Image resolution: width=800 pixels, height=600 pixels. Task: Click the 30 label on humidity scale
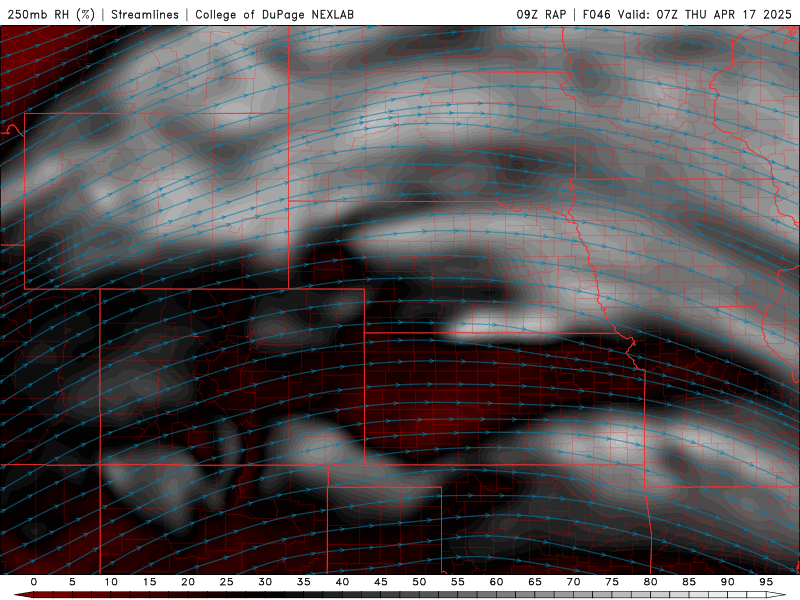click(x=265, y=582)
